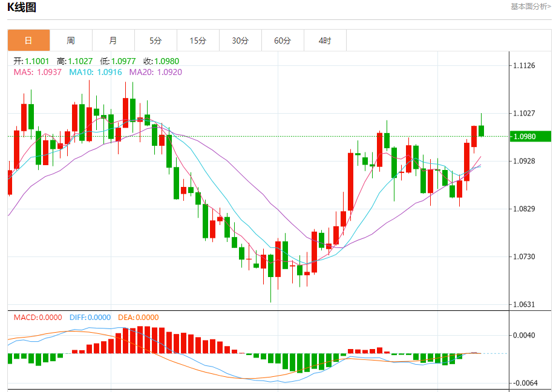The width and height of the screenshot is (556, 392).
Task: Click the 1.1027 price axis label
Action: tap(524, 113)
